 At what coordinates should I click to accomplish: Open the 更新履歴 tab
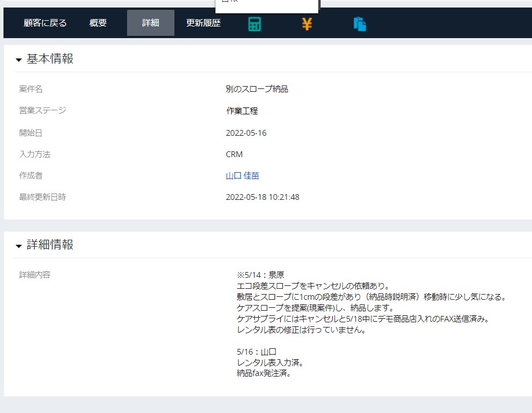click(x=203, y=23)
